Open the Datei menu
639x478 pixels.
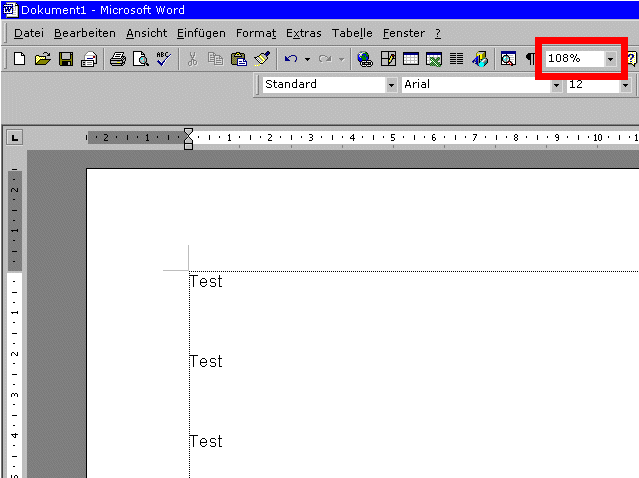[x=29, y=33]
